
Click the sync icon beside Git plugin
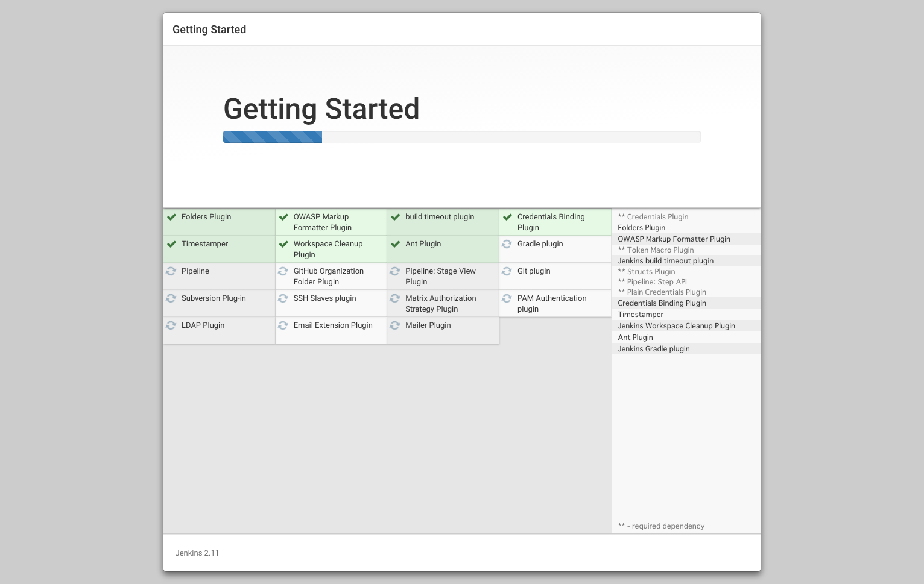tap(507, 271)
